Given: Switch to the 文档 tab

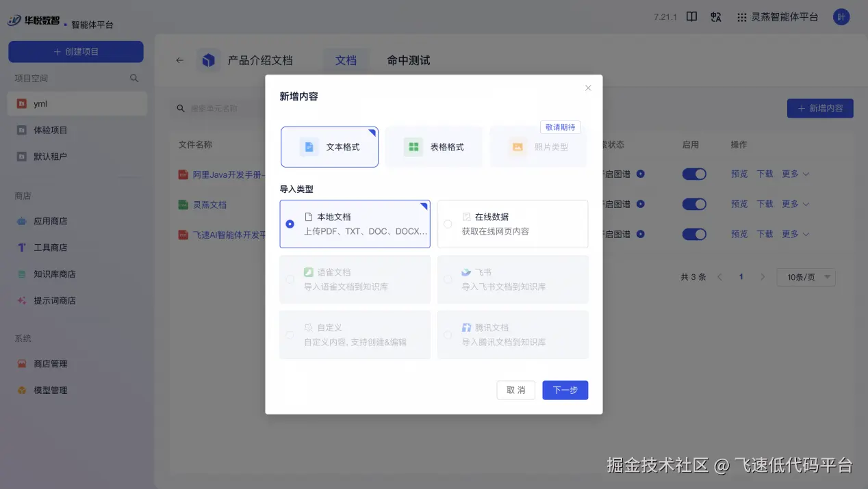Looking at the screenshot, I should pyautogui.click(x=346, y=60).
